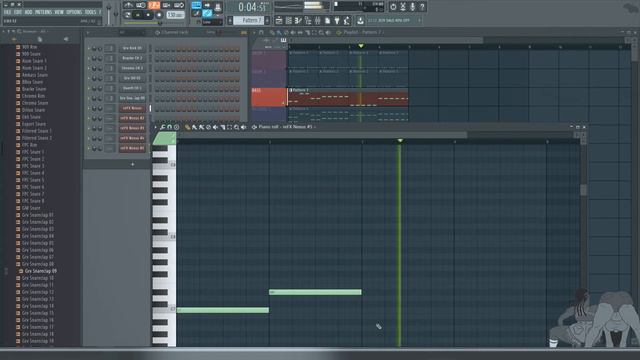
Task: Select the first reFX Nexus channel button
Action: coord(132,108)
